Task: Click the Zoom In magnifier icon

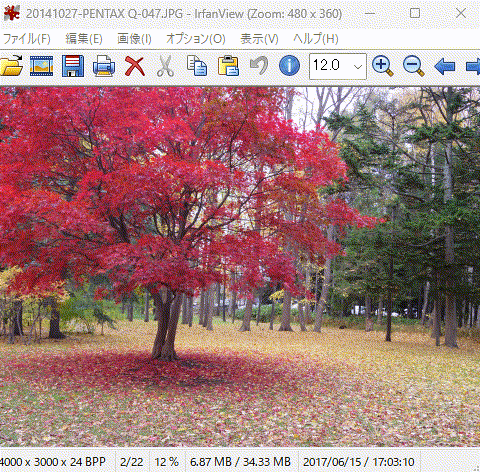Action: [x=382, y=66]
